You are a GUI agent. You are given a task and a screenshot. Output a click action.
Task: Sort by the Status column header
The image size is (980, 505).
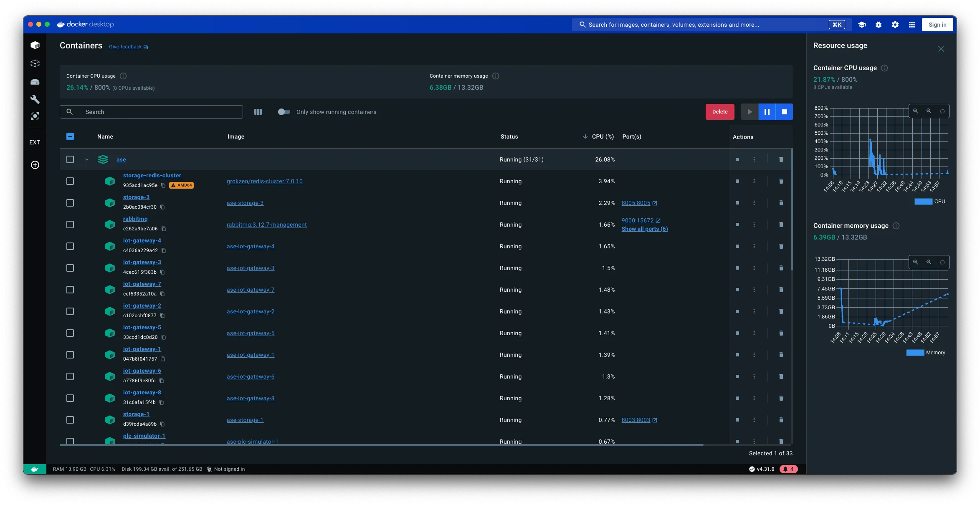509,136
